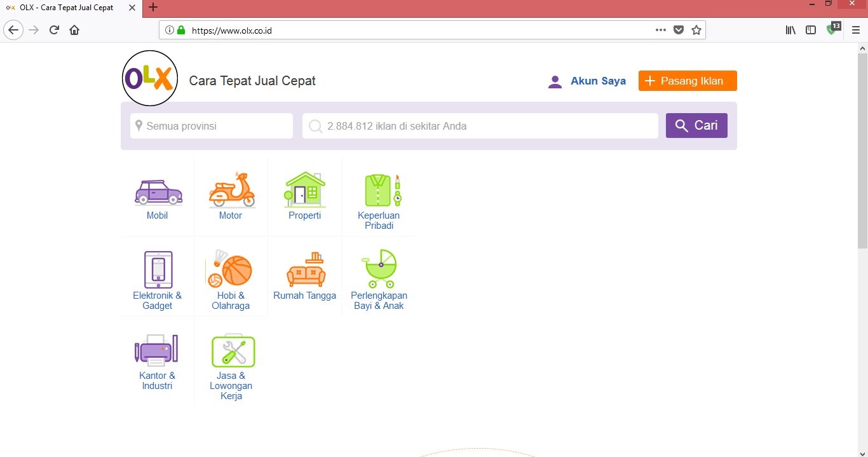The height and width of the screenshot is (457, 868).
Task: Select the Hobi & Olahraga category icon
Action: point(230,269)
